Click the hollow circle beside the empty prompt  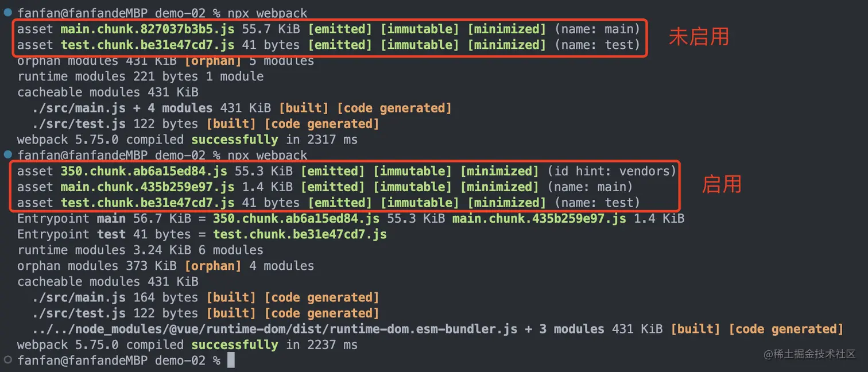click(x=8, y=360)
